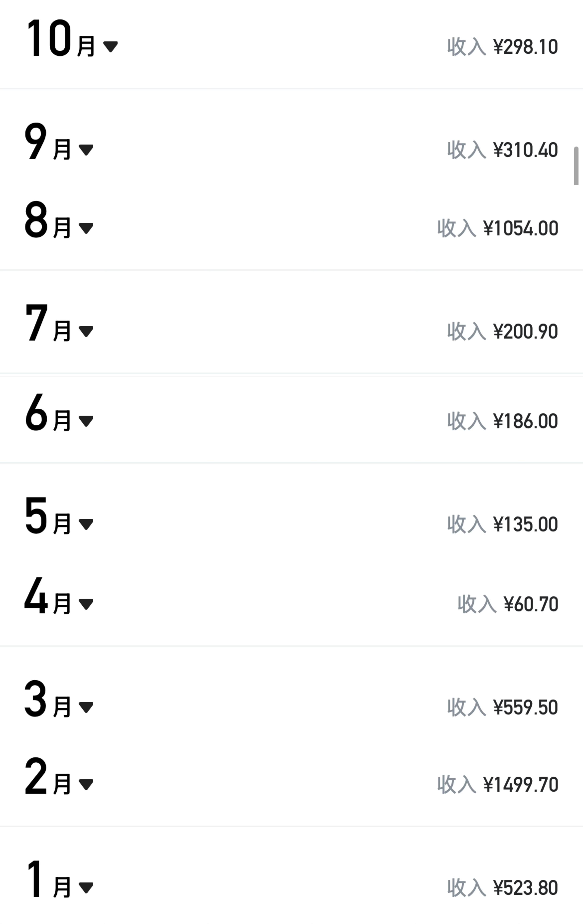Expand the 6月 month dropdown arrow

tap(86, 421)
